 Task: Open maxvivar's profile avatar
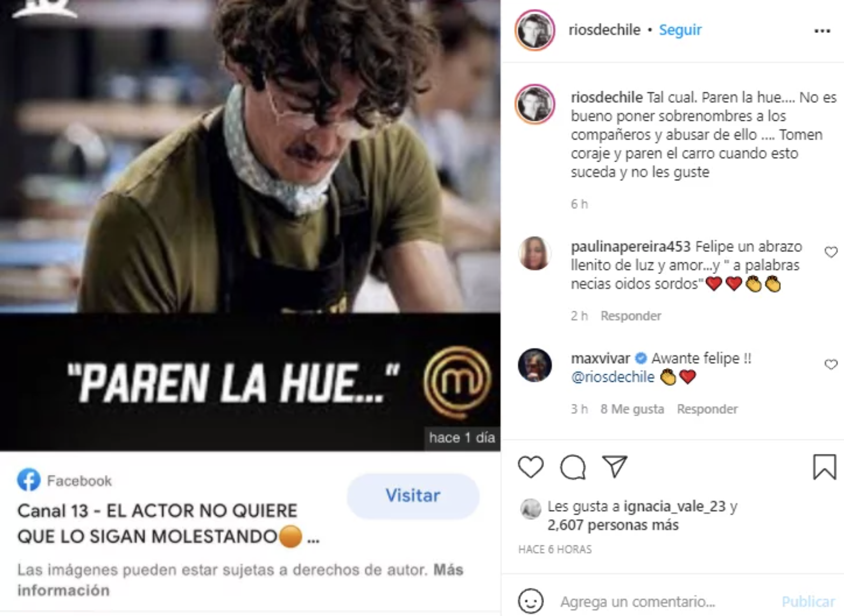534,365
